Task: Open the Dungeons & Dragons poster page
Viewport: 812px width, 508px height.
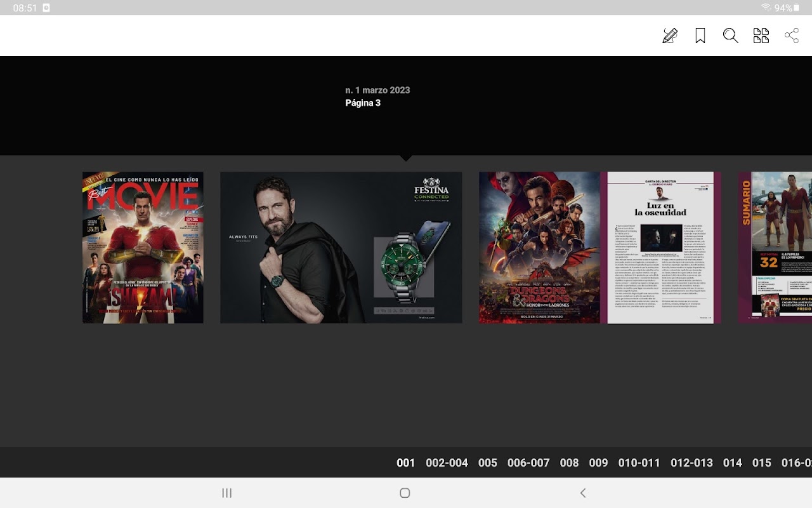Action: pyautogui.click(x=539, y=248)
